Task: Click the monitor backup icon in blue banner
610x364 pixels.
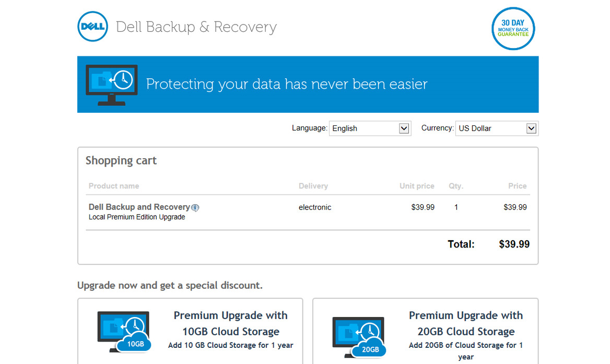Action: pyautogui.click(x=112, y=85)
